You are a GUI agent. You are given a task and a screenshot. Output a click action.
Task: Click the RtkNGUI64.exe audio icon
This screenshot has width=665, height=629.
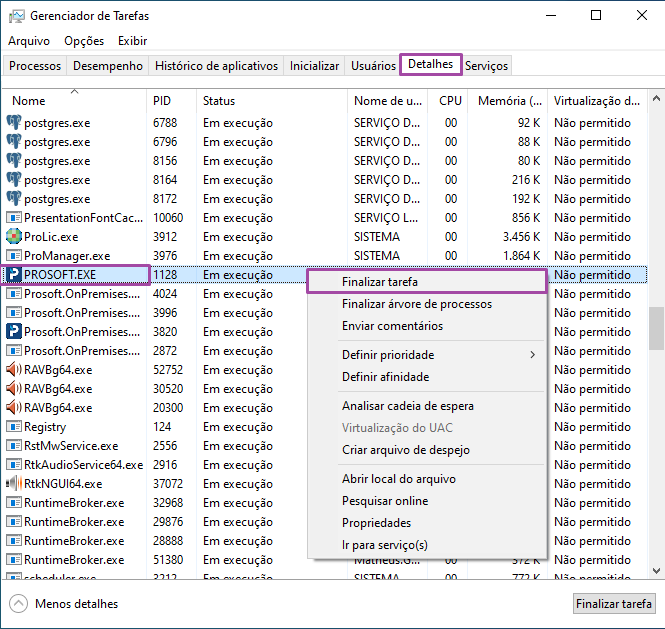click(14, 484)
